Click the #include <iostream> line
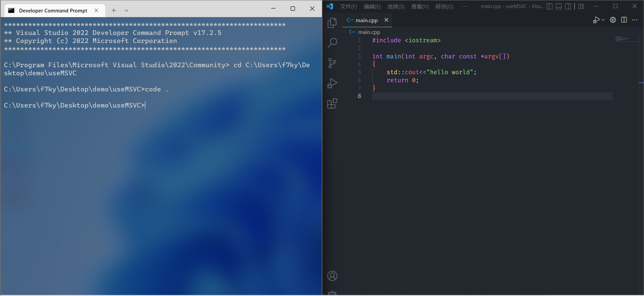Screen dimensions: 644x296 click(x=406, y=40)
